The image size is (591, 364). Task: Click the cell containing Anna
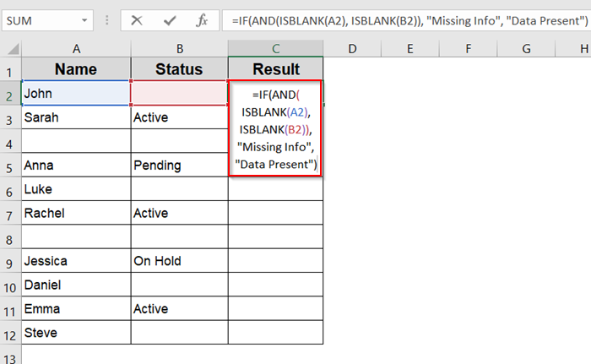click(x=76, y=166)
